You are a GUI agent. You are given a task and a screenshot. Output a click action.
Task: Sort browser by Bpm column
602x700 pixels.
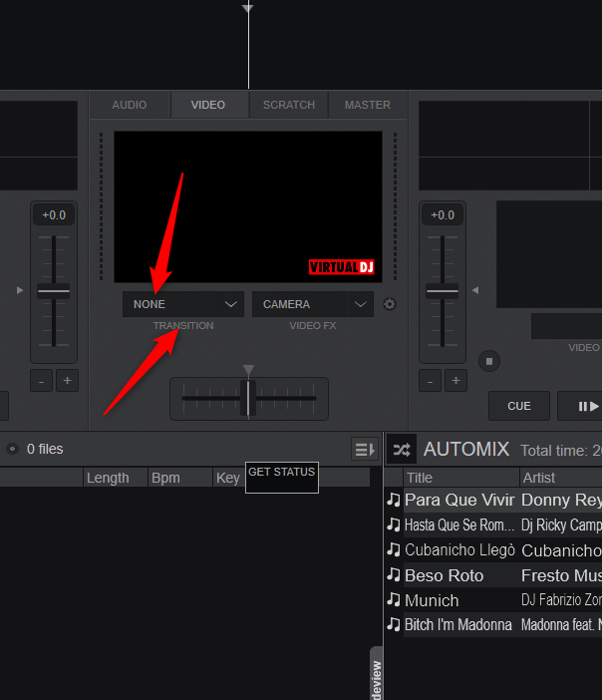pos(179,478)
